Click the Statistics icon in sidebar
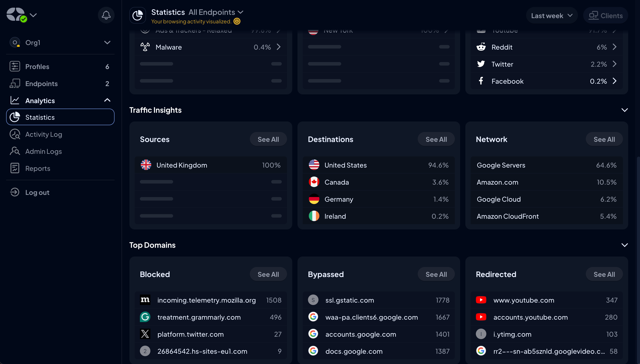The width and height of the screenshot is (640, 364). 14,117
